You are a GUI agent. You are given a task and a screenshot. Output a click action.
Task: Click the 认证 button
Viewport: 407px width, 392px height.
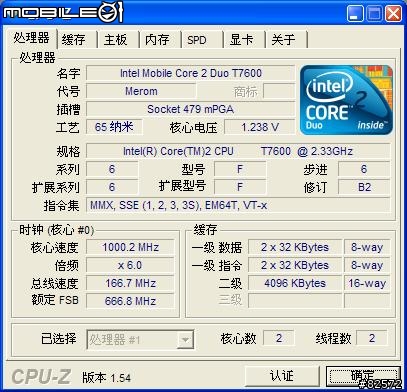[x=282, y=376]
